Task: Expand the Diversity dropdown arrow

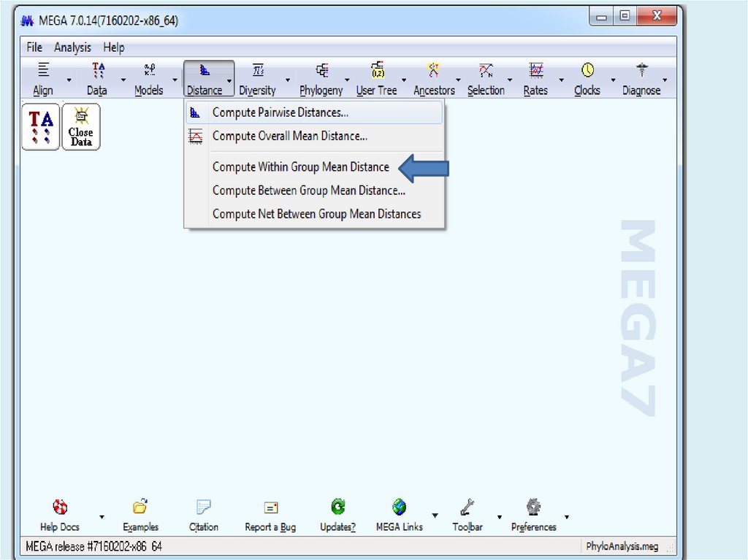Action: (288, 80)
